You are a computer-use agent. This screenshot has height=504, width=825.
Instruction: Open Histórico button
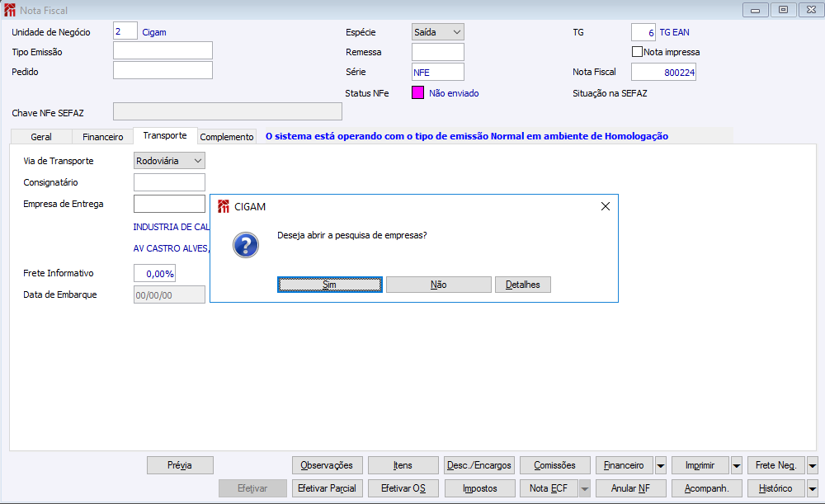776,489
